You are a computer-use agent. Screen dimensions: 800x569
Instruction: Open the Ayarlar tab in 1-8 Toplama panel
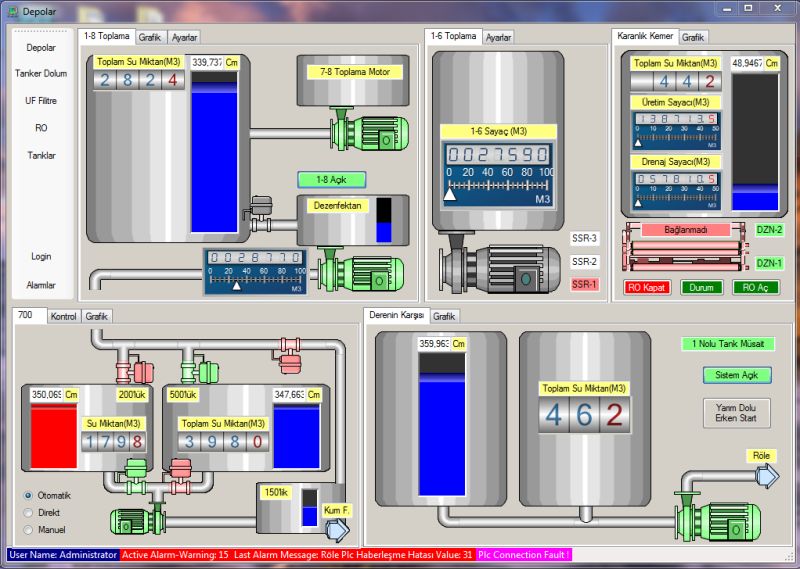coord(184,37)
